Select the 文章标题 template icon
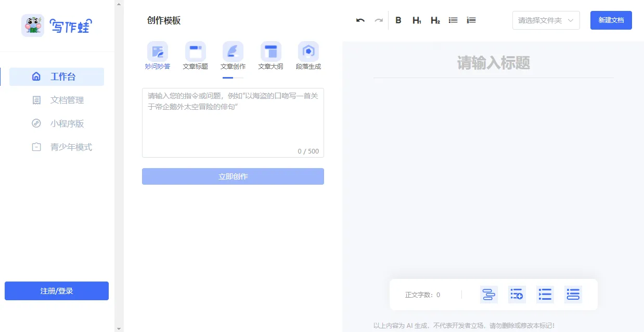Image resolution: width=644 pixels, height=332 pixels. pyautogui.click(x=196, y=52)
